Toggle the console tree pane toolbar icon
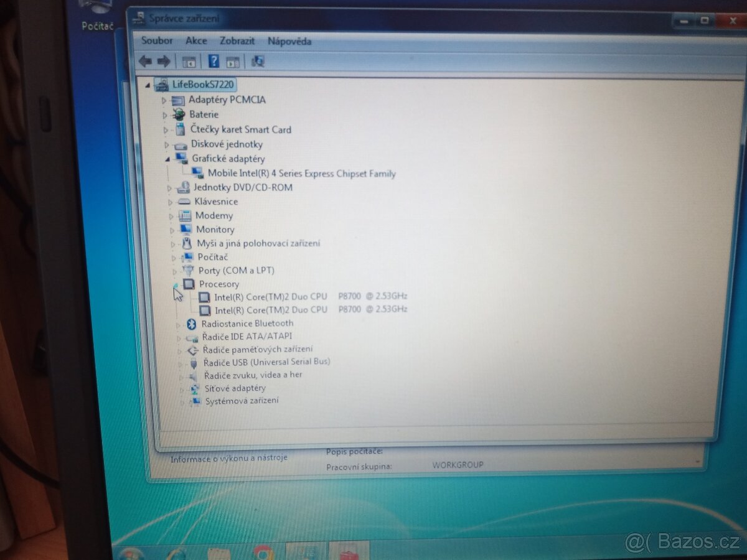The height and width of the screenshot is (560, 747). [189, 62]
